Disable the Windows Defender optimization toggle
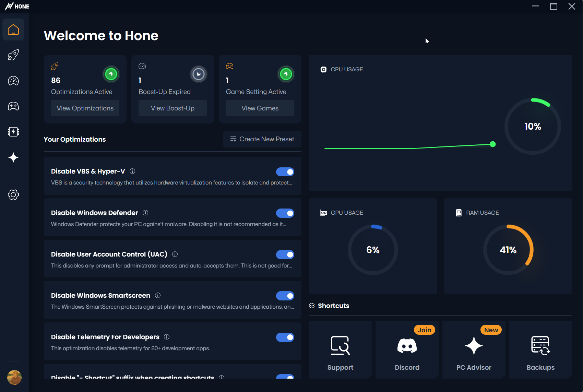The image size is (583, 392). pos(285,213)
